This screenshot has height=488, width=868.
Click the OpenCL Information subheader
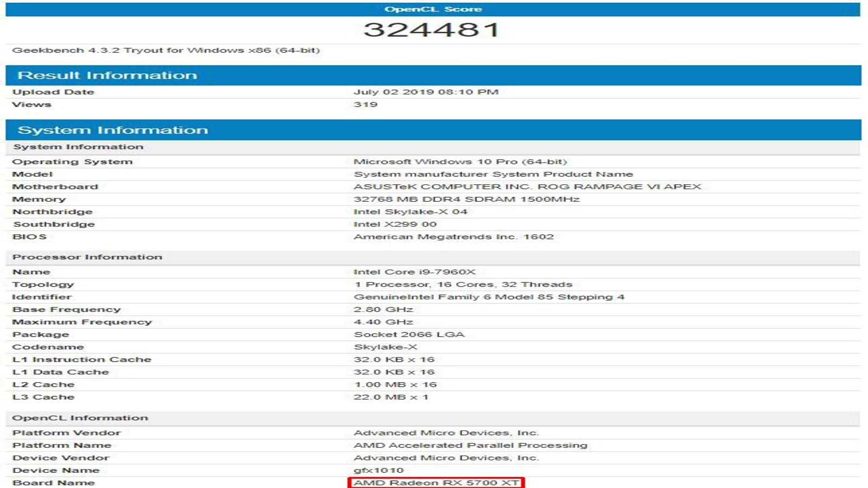point(80,418)
